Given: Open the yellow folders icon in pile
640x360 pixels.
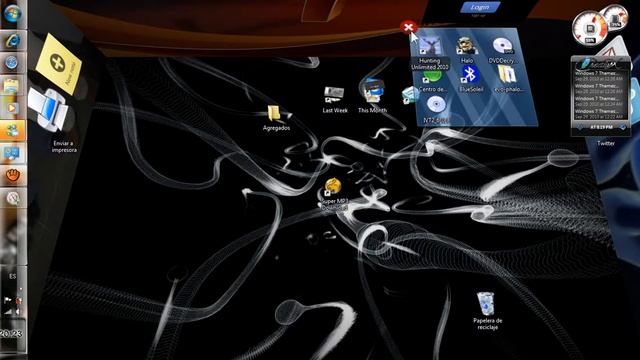Looking at the screenshot, I should pos(506,75).
